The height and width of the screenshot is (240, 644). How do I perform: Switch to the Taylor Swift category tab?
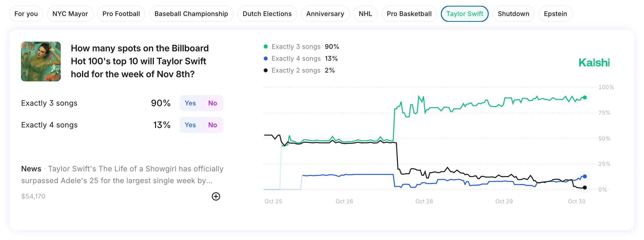tap(464, 14)
